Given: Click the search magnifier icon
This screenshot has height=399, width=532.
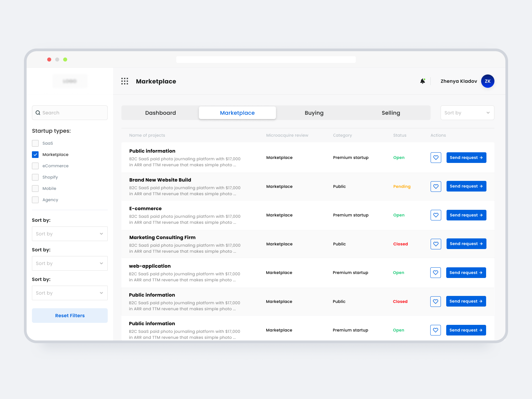Looking at the screenshot, I should pos(38,113).
